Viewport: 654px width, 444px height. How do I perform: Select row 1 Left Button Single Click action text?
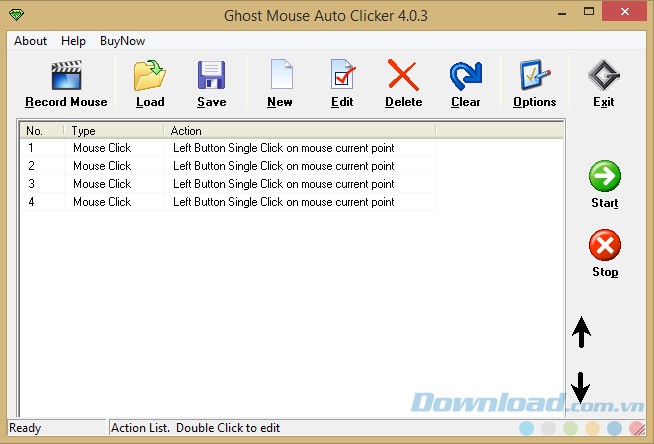tap(284, 148)
